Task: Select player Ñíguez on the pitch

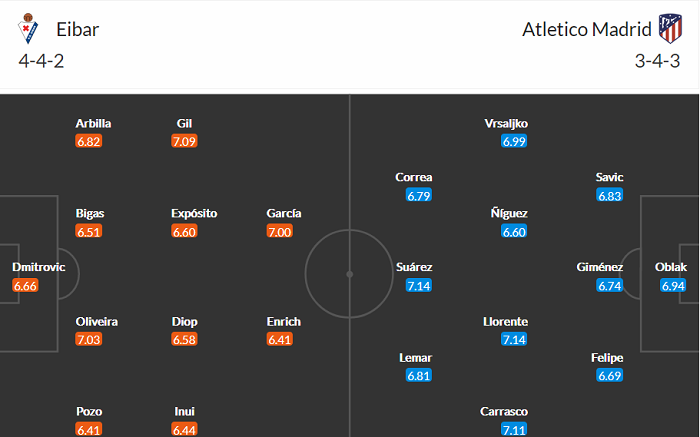Action: coord(509,214)
